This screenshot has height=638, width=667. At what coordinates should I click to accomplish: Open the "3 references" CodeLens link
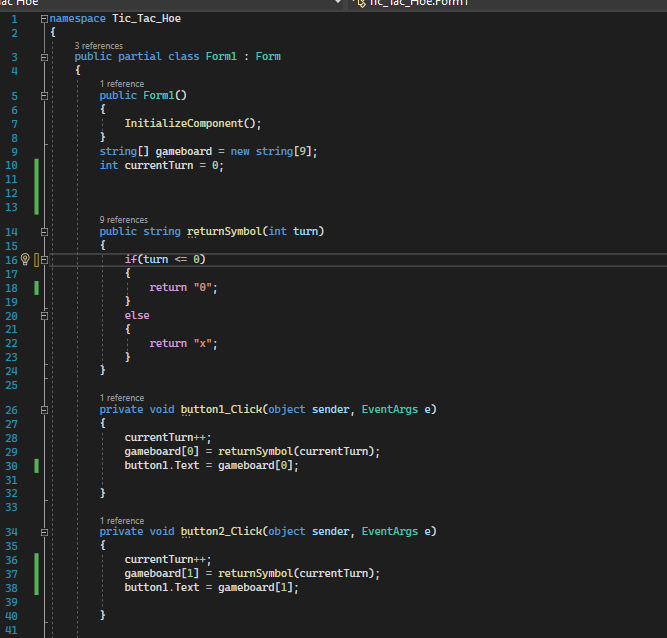pyautogui.click(x=98, y=45)
